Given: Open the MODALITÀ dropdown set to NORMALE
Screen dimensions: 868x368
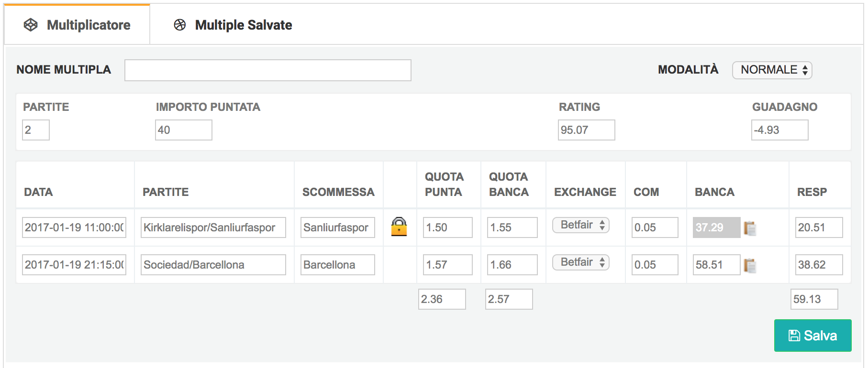Looking at the screenshot, I should coord(772,70).
